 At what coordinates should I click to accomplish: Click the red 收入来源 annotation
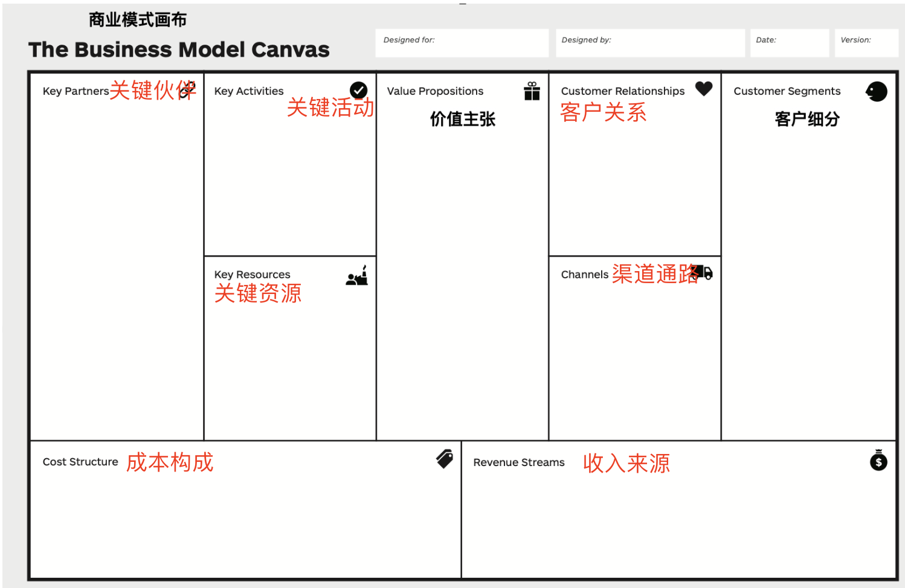626,464
